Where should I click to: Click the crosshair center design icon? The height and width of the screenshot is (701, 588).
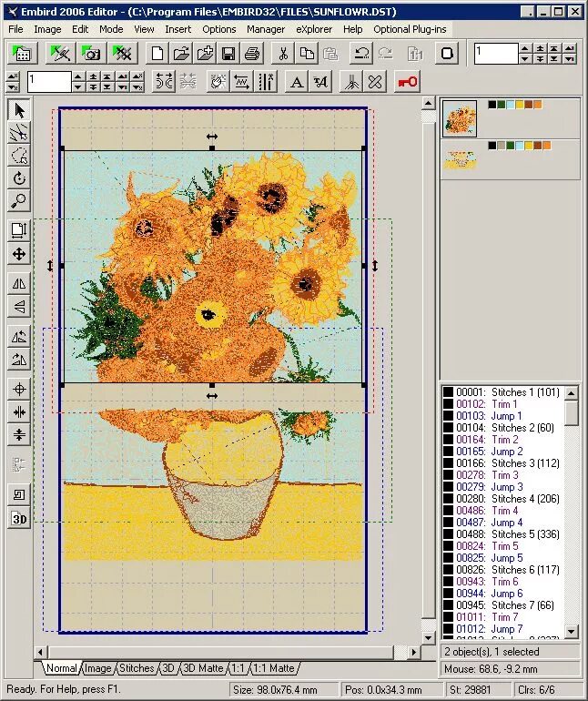(x=19, y=389)
